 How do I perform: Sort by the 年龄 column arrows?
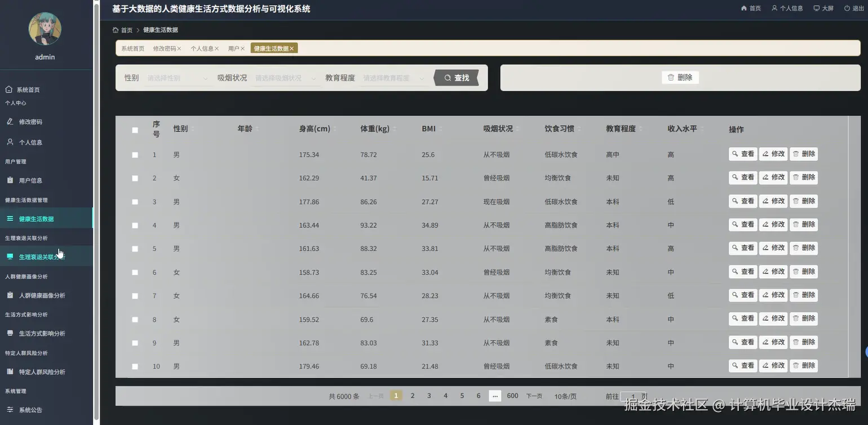[x=257, y=129]
